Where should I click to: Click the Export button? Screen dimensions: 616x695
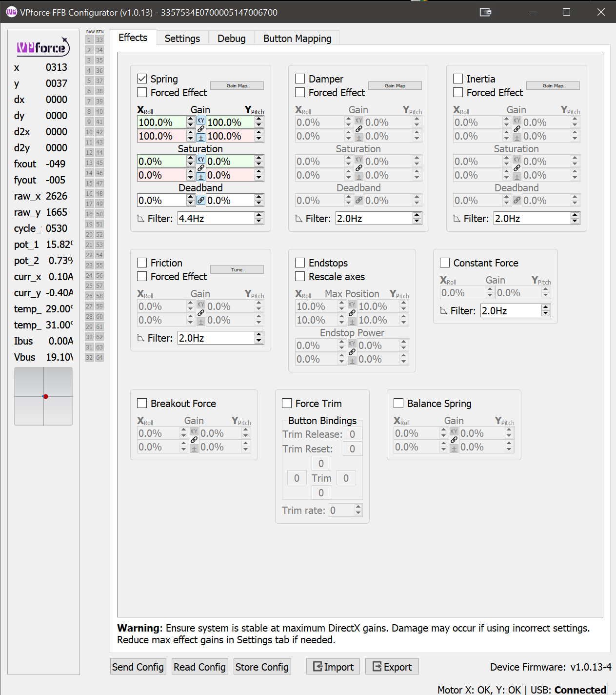(x=392, y=667)
